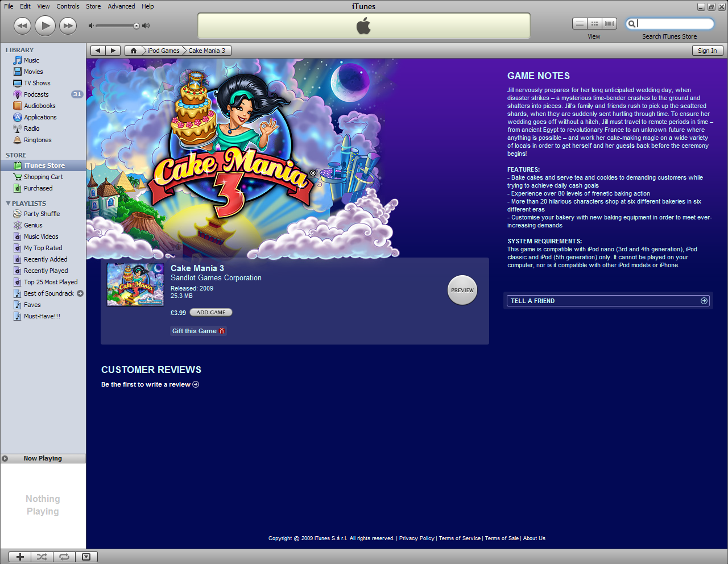Open the File menu
Viewport: 728px width, 564px height.
(9, 6)
